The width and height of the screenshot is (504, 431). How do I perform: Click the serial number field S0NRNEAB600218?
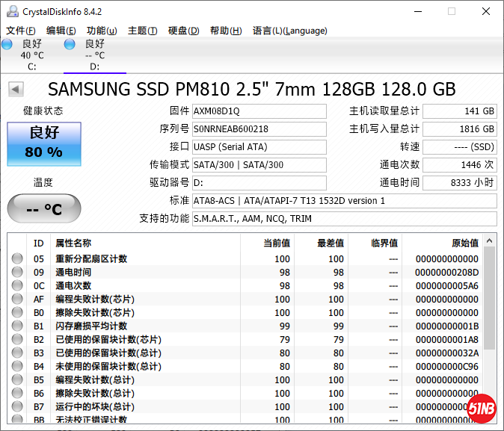(259, 129)
